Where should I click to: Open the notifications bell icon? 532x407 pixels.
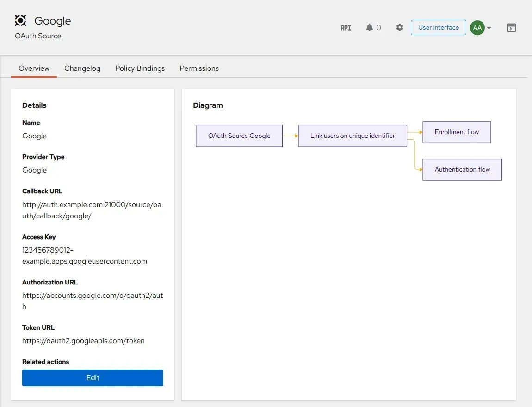click(370, 27)
